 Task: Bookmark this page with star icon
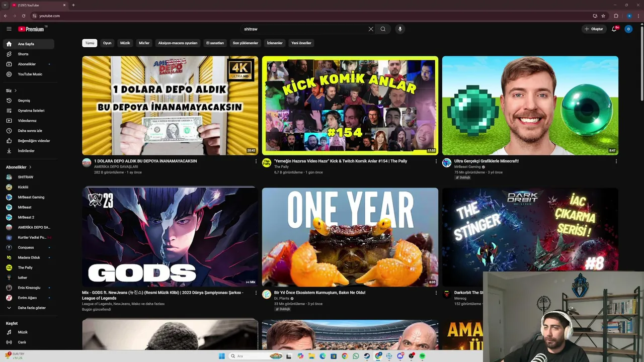click(603, 16)
